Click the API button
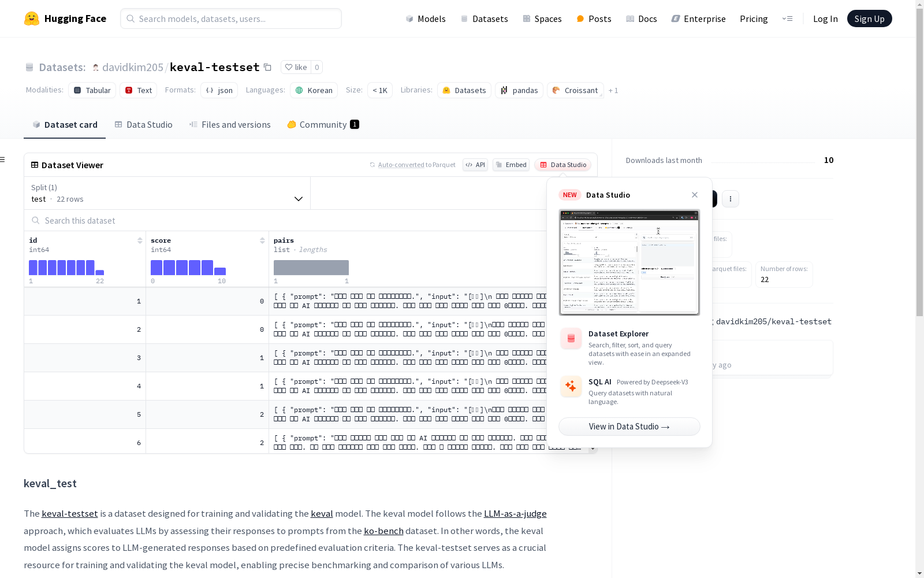The width and height of the screenshot is (924, 578). tap(475, 165)
